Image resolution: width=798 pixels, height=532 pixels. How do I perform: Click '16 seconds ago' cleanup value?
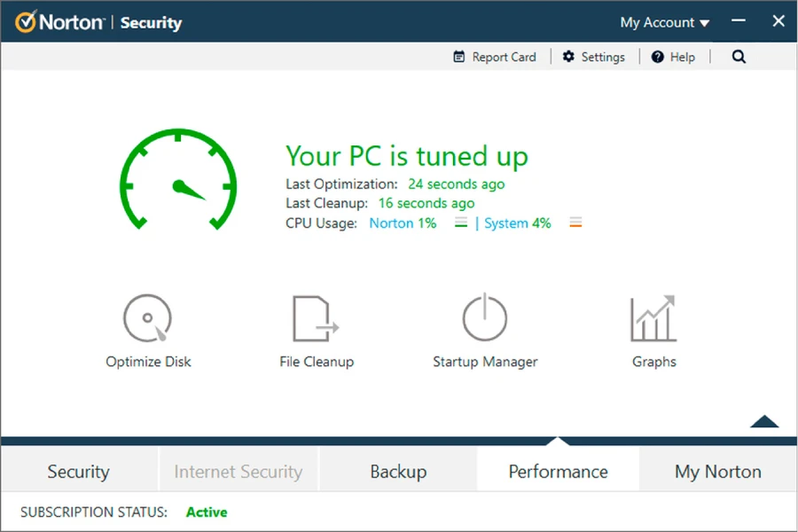pos(426,203)
